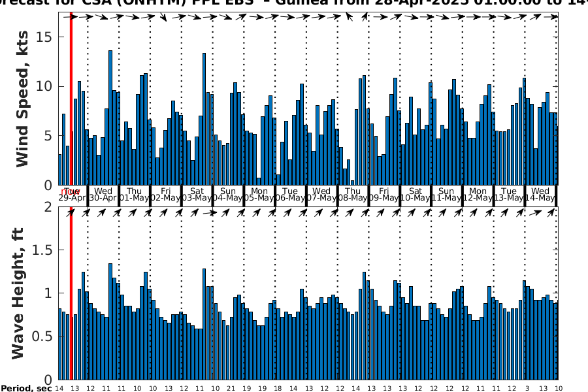Click the Wed 14-May date label
The width and height of the screenshot is (588, 392).
[x=540, y=194]
